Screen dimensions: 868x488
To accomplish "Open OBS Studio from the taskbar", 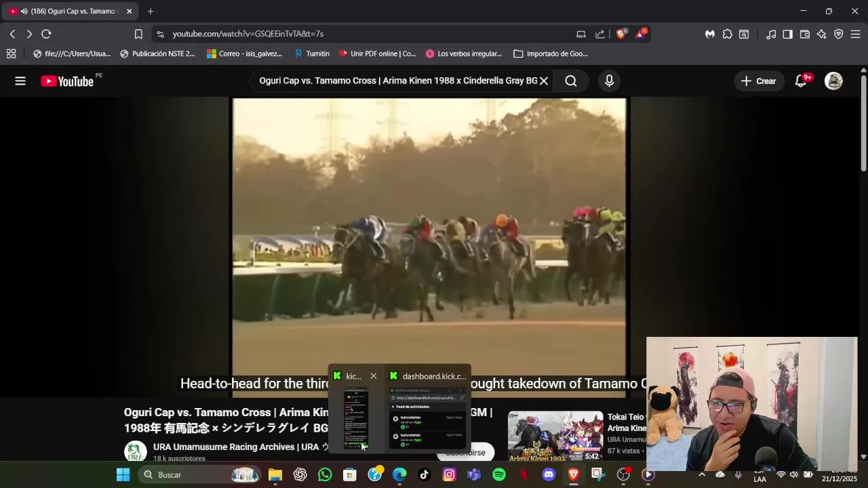I will [623, 474].
